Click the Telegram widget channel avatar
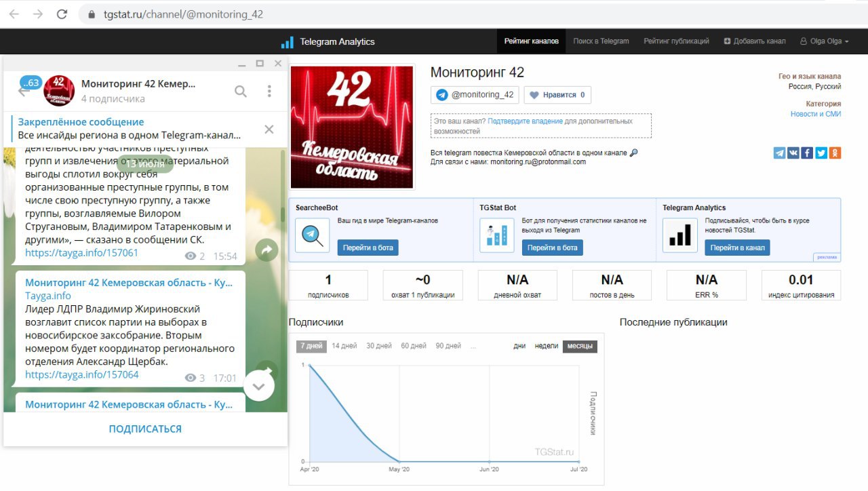868x491 pixels. pos(59,91)
